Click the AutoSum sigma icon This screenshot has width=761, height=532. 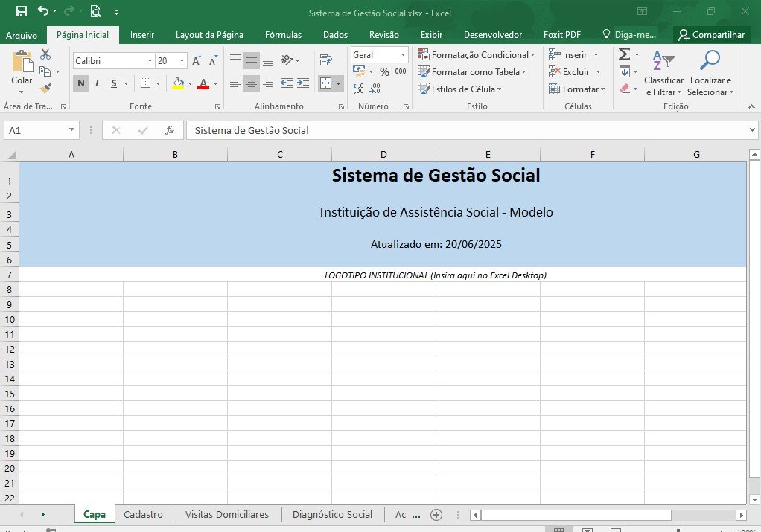(x=625, y=54)
